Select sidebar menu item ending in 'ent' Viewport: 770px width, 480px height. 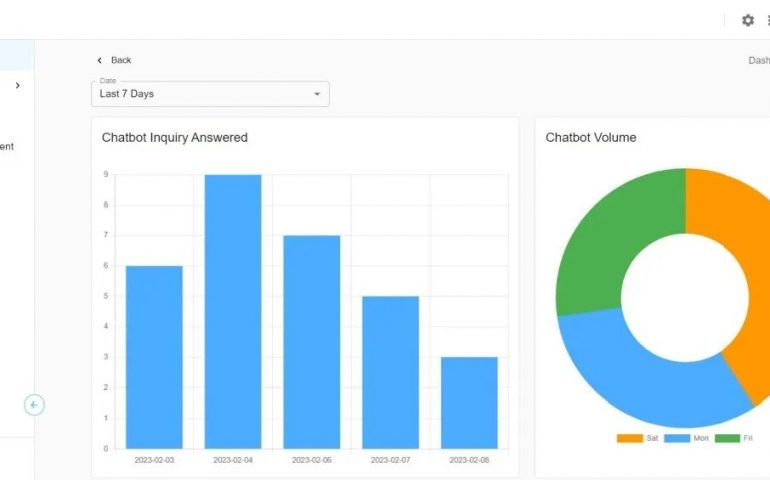pos(8,147)
